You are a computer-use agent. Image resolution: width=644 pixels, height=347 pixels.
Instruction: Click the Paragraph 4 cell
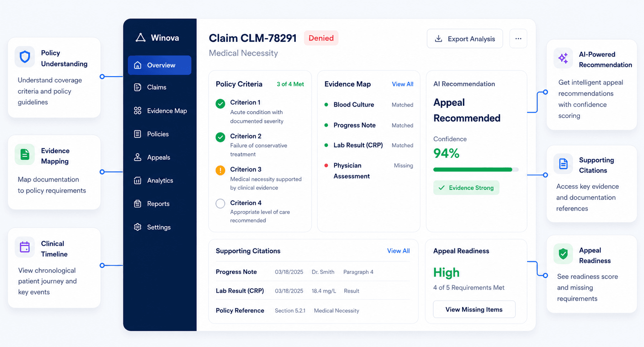(x=358, y=272)
